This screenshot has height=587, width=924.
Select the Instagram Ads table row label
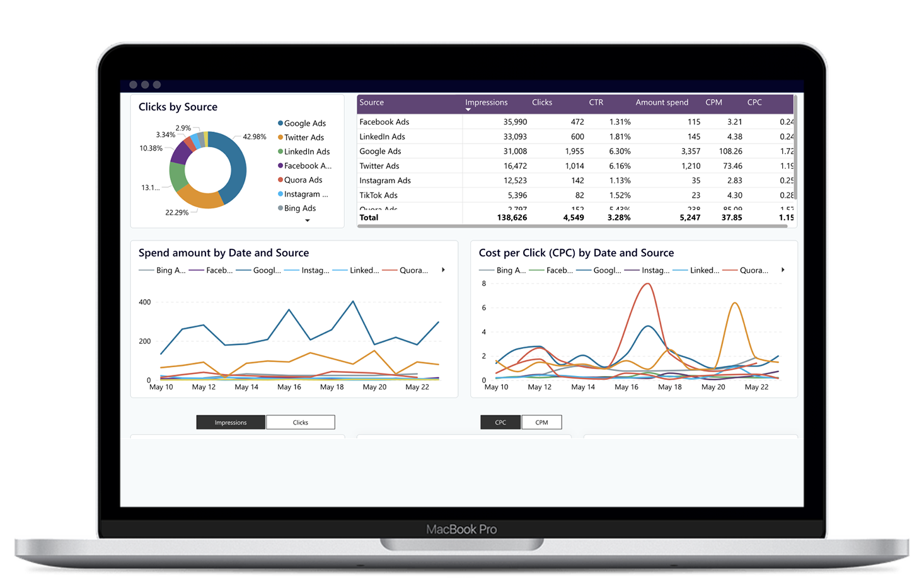tap(384, 181)
